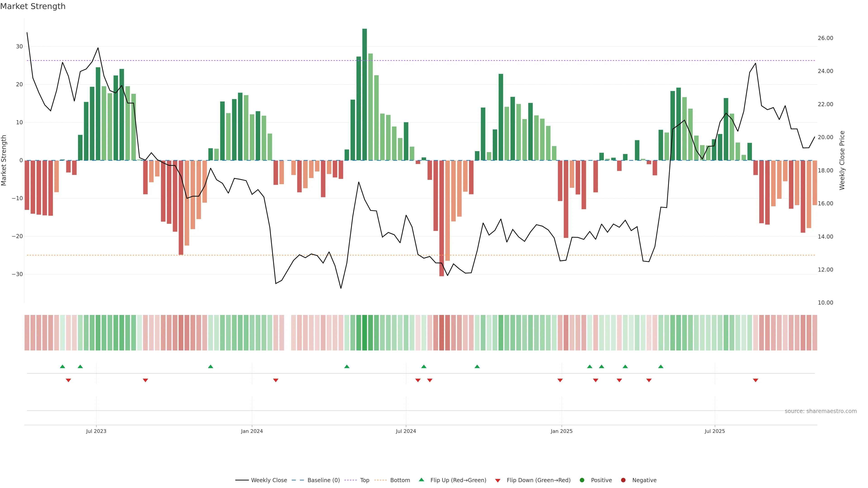The height and width of the screenshot is (488, 868).
Task: Click the Jan 2024 x-axis label
Action: pyautogui.click(x=252, y=431)
